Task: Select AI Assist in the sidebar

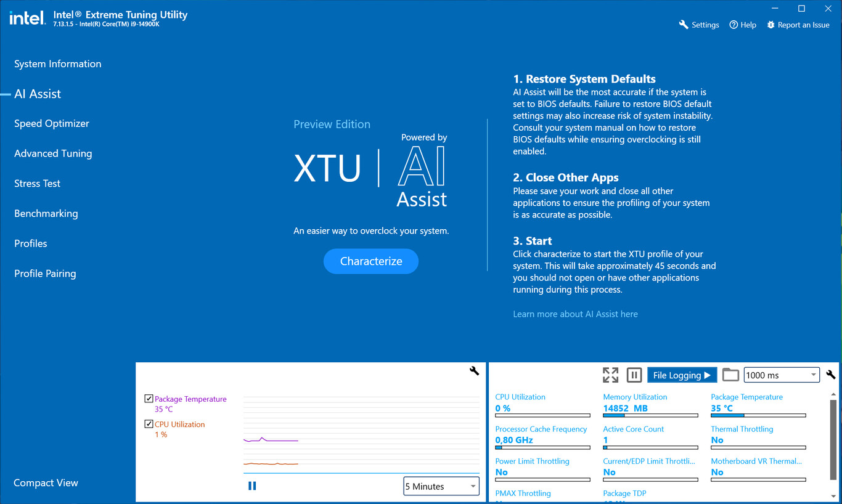Action: 38,94
